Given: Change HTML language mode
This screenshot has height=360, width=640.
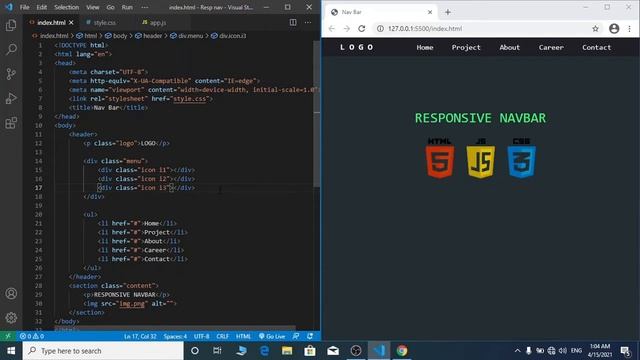Looking at the screenshot, I should (244, 336).
